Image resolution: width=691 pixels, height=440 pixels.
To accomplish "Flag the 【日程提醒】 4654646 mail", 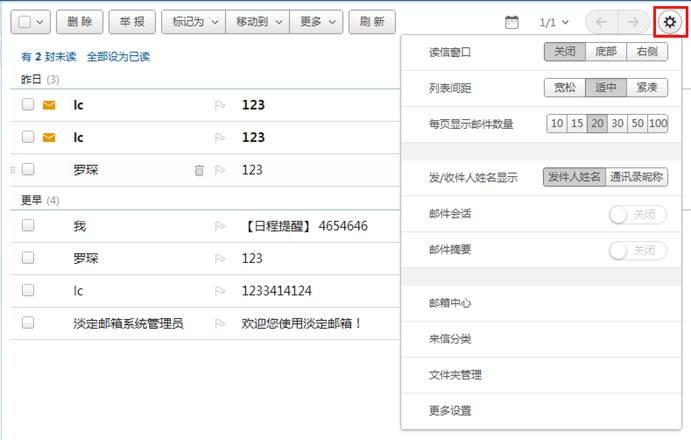I will point(219,226).
